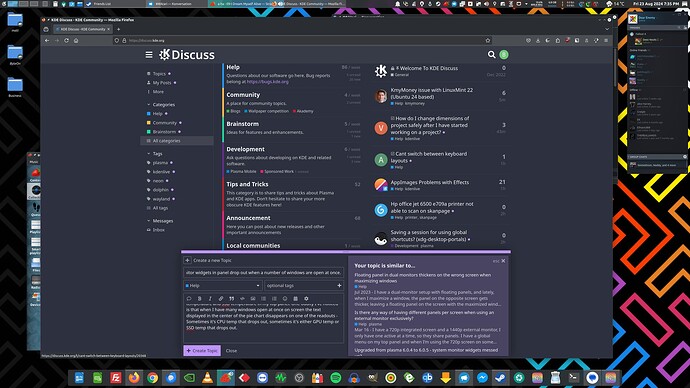Open the Community category heading
Screen dimensions: 690x388
point(243,95)
